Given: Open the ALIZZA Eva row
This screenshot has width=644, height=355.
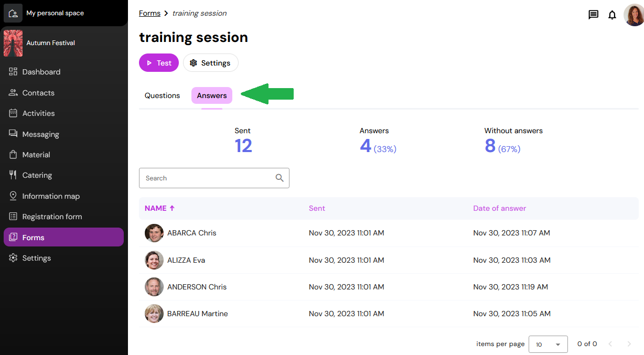Looking at the screenshot, I should click(389, 260).
